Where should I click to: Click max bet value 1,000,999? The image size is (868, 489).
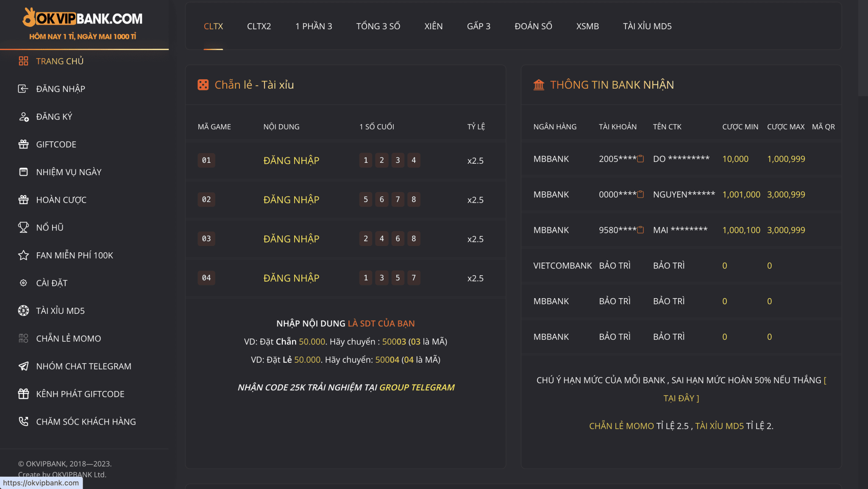coord(786,159)
